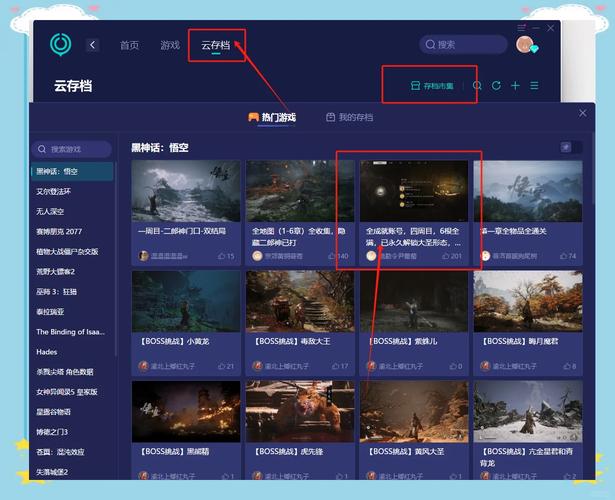This screenshot has height=500, width=615.
Task: Select 无人深空 in game list
Action: [x=50, y=211]
